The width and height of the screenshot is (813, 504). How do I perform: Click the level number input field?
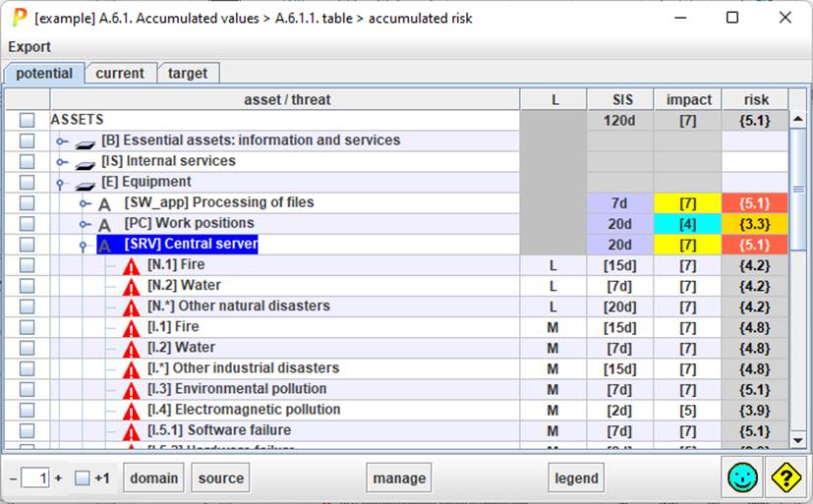[x=35, y=477]
